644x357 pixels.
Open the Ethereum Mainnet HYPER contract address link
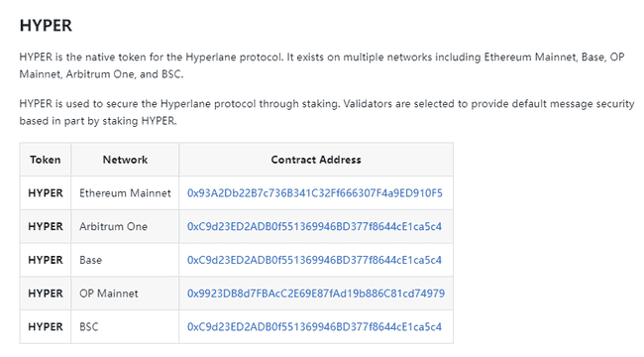point(315,193)
